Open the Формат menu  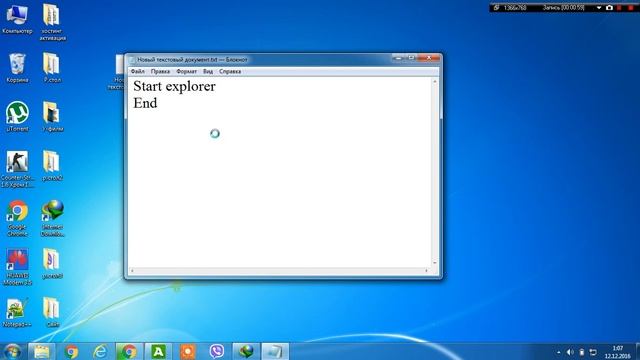point(186,71)
